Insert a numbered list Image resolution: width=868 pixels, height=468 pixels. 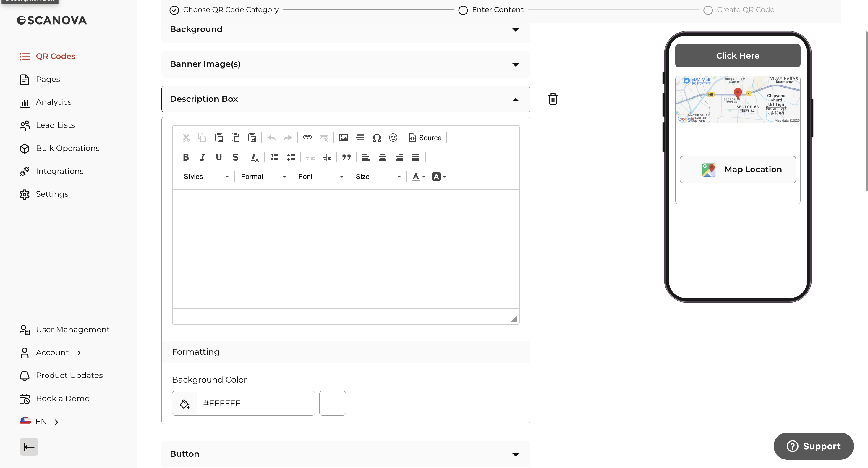[274, 157]
